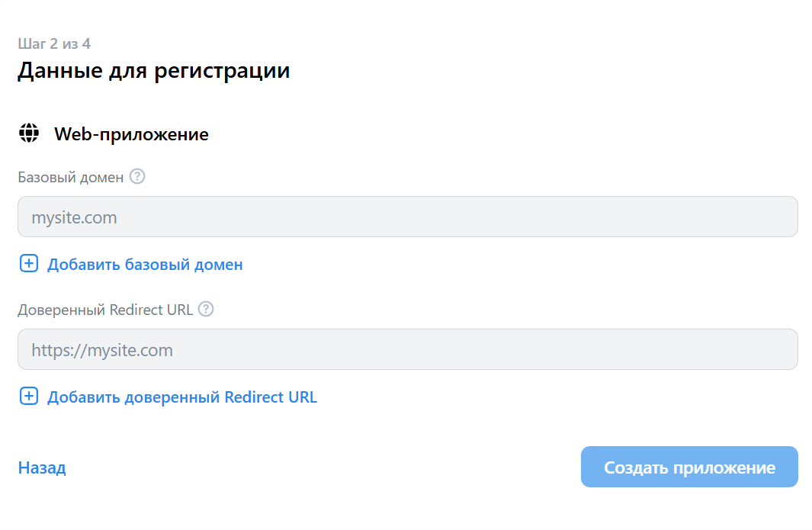The image size is (812, 530).
Task: Select the Web-приложение section title
Action: 131,133
